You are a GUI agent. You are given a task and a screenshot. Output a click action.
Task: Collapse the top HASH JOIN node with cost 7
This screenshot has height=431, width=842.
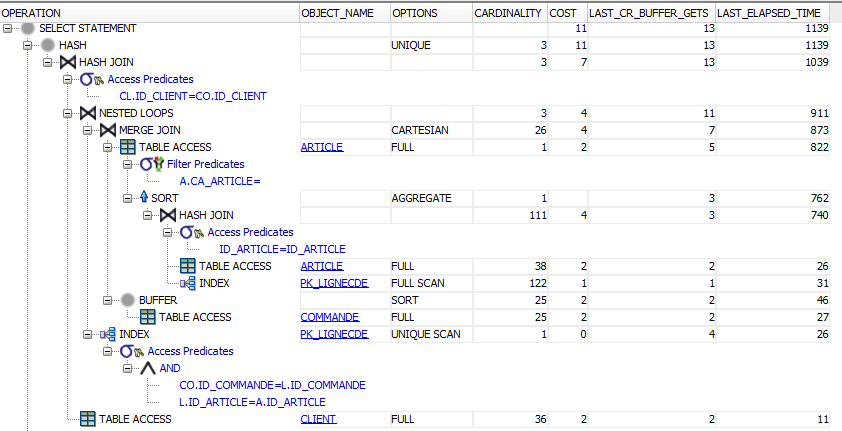47,62
